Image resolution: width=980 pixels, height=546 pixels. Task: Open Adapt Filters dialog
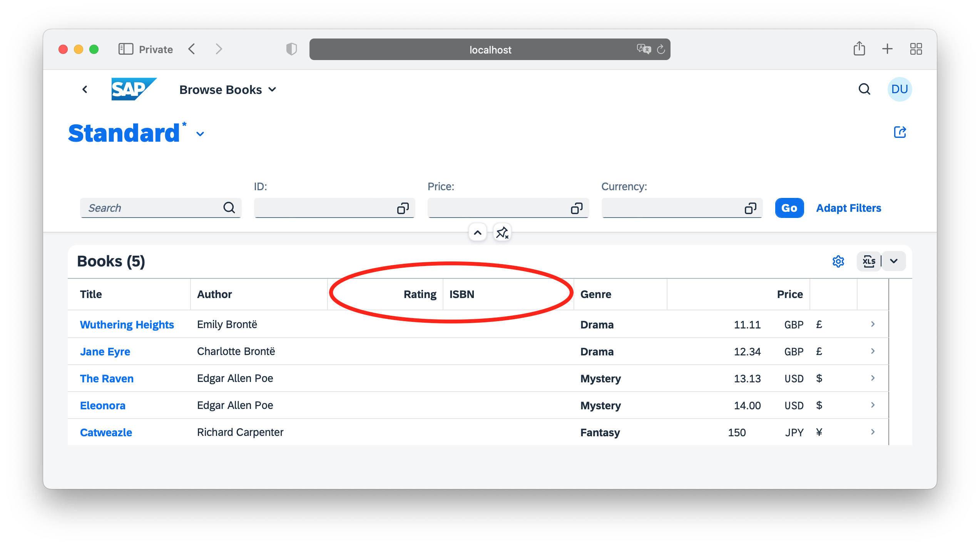tap(848, 208)
